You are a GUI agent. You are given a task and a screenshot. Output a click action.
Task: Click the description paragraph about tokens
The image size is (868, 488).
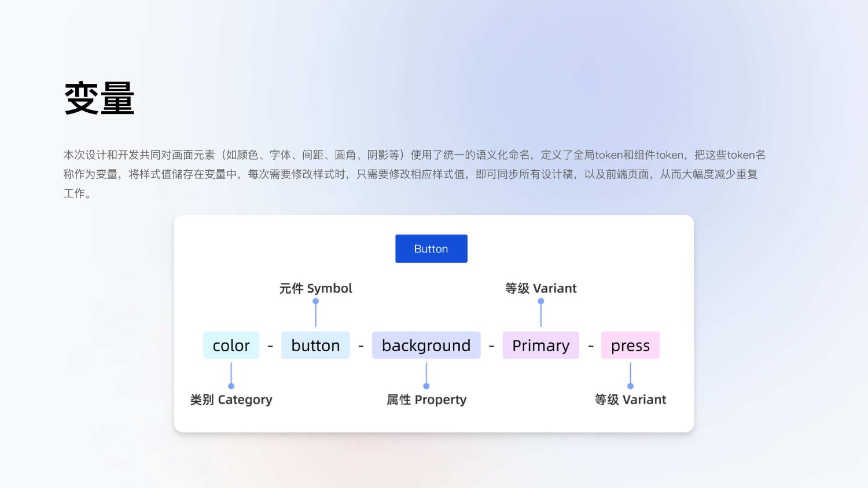[x=414, y=174]
